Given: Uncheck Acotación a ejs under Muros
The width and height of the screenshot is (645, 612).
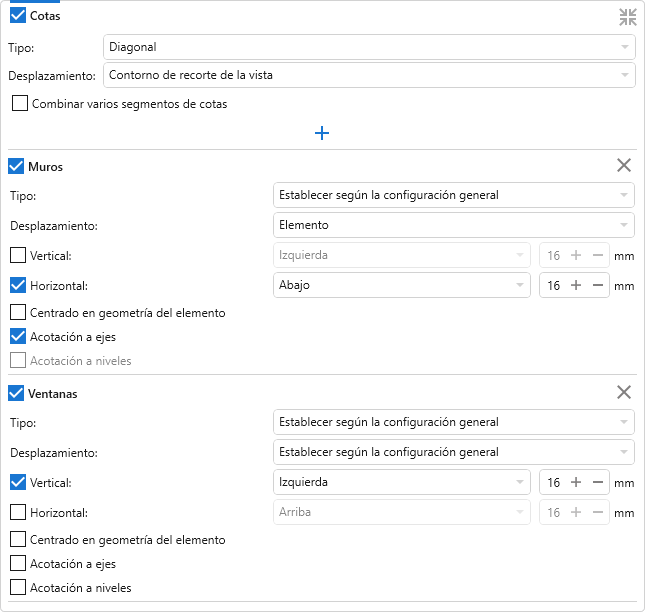Looking at the screenshot, I should pyautogui.click(x=18, y=337).
